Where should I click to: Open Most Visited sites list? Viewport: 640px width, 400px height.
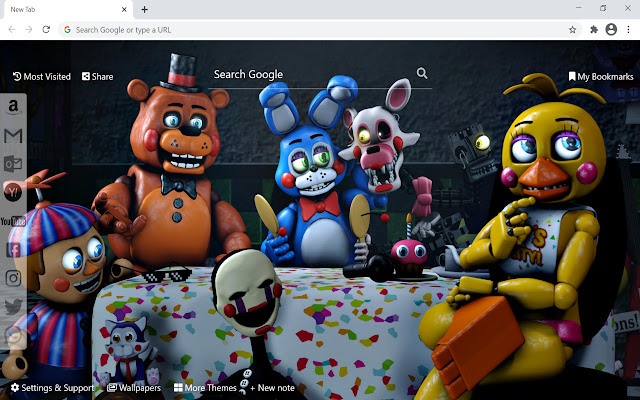42,77
